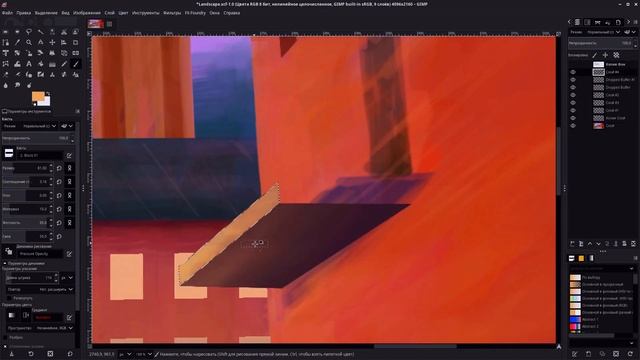Select the Scissors Select tool

tap(64, 31)
